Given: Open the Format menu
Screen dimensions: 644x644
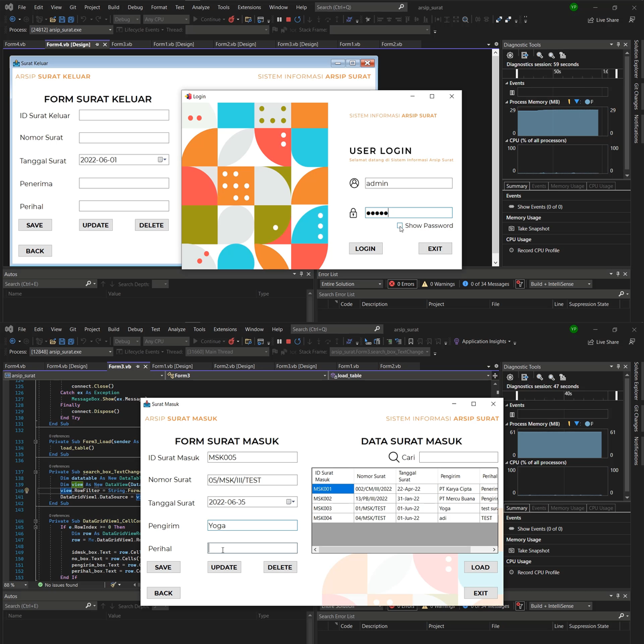Looking at the screenshot, I should [159, 7].
